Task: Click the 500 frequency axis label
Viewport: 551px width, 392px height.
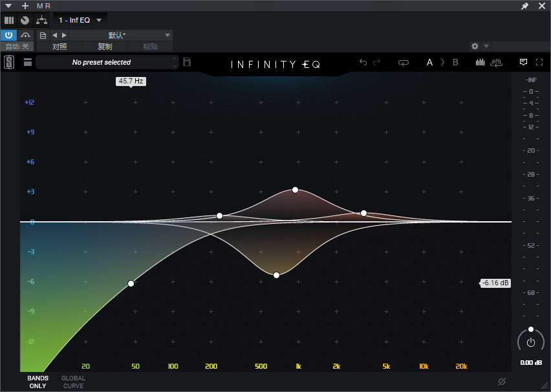Action: (261, 366)
